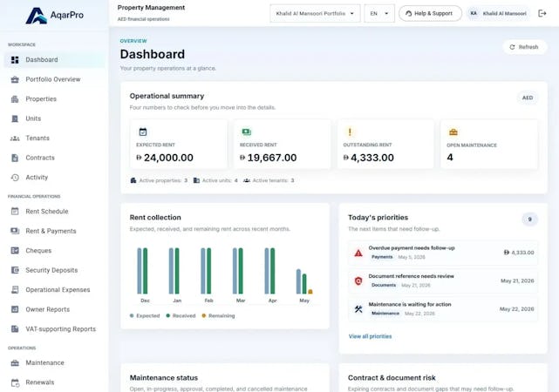Open the Maintenance is waiting for action item
The width and height of the screenshot is (559, 392).
pyautogui.click(x=443, y=309)
